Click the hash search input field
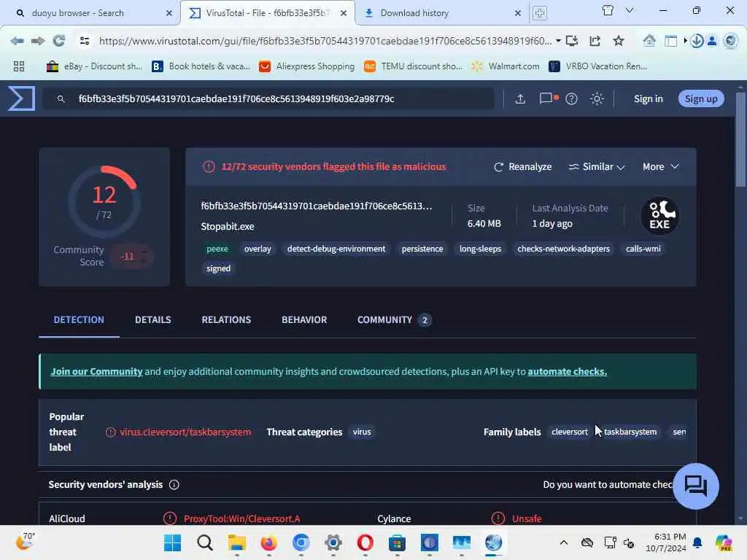 coord(268,98)
